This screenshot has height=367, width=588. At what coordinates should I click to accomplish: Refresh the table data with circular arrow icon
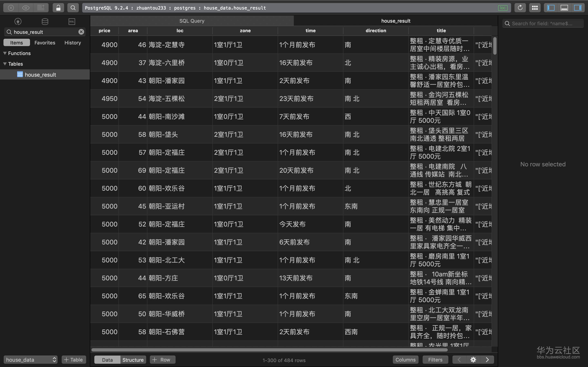pyautogui.click(x=520, y=8)
